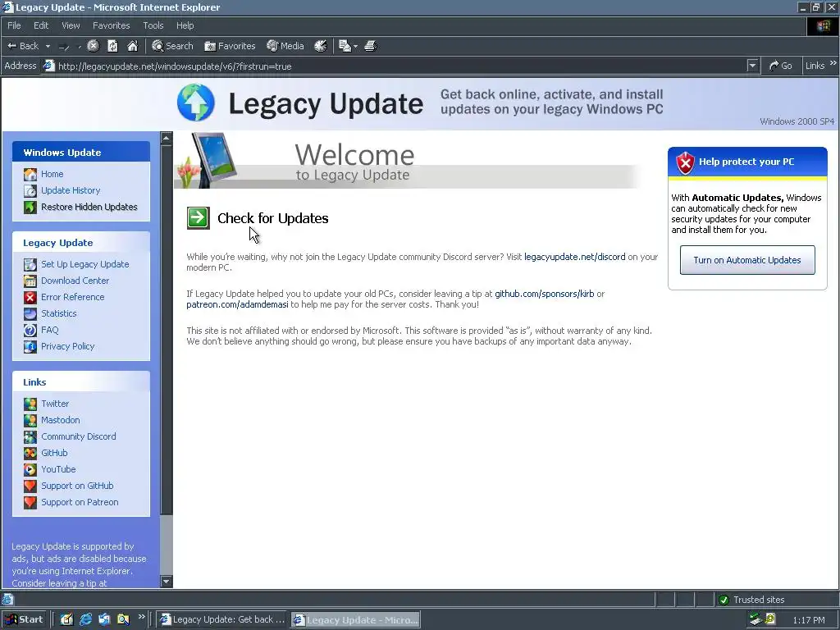The height and width of the screenshot is (630, 840).
Task: Open the Media toolbar button
Action: coord(285,46)
